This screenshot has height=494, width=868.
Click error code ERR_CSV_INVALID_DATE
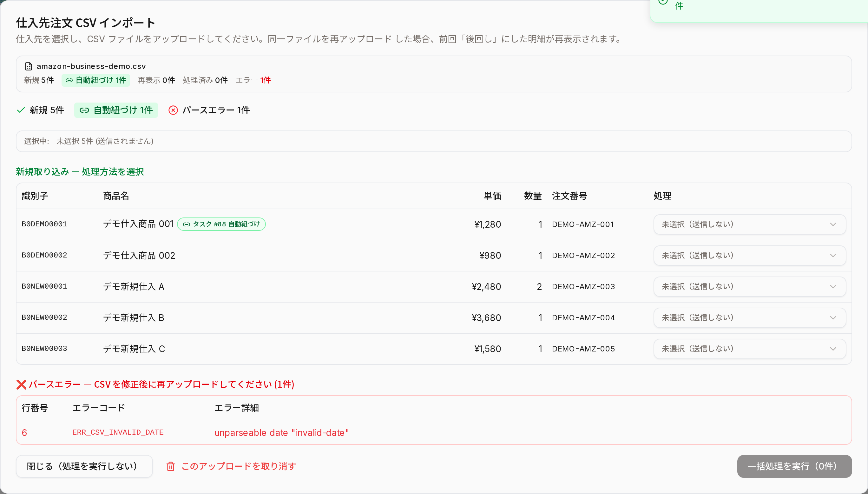118,433
